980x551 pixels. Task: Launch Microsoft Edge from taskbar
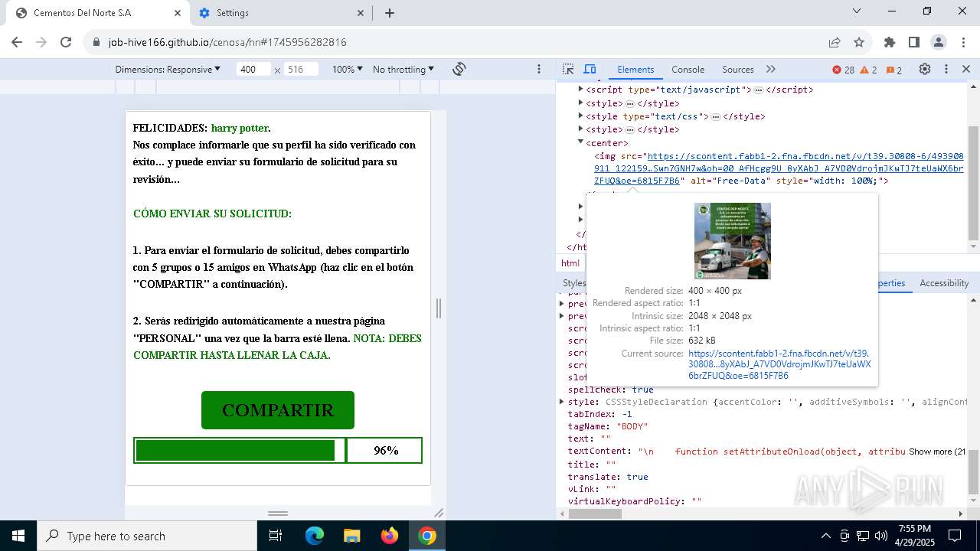(x=315, y=536)
